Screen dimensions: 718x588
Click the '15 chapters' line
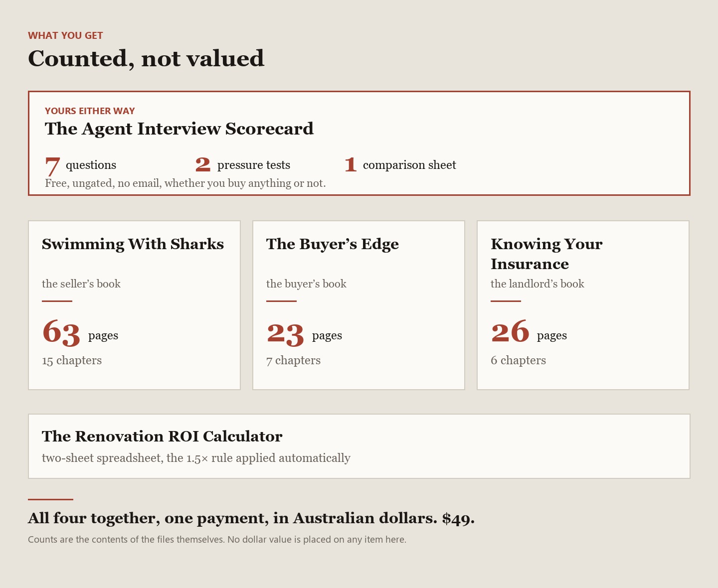72,361
